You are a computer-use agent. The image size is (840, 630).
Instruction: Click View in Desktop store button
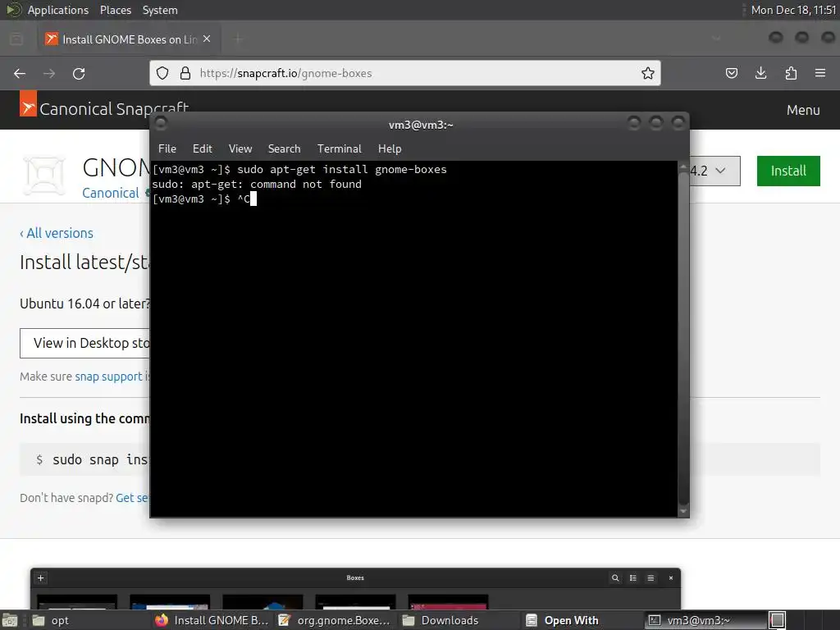[x=85, y=343]
